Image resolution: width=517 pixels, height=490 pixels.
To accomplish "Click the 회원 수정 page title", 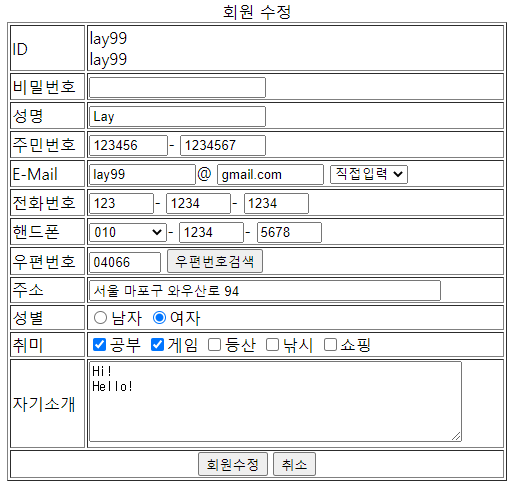I will click(x=257, y=12).
